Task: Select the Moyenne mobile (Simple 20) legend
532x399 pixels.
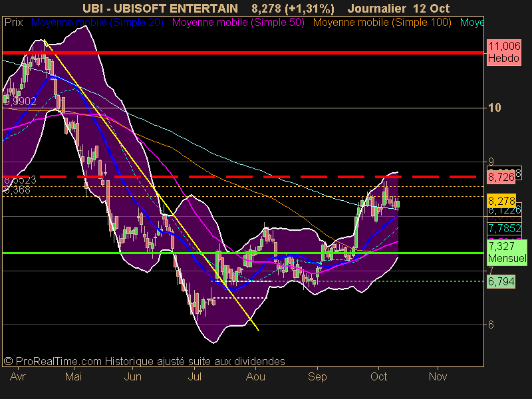Action: pos(97,23)
